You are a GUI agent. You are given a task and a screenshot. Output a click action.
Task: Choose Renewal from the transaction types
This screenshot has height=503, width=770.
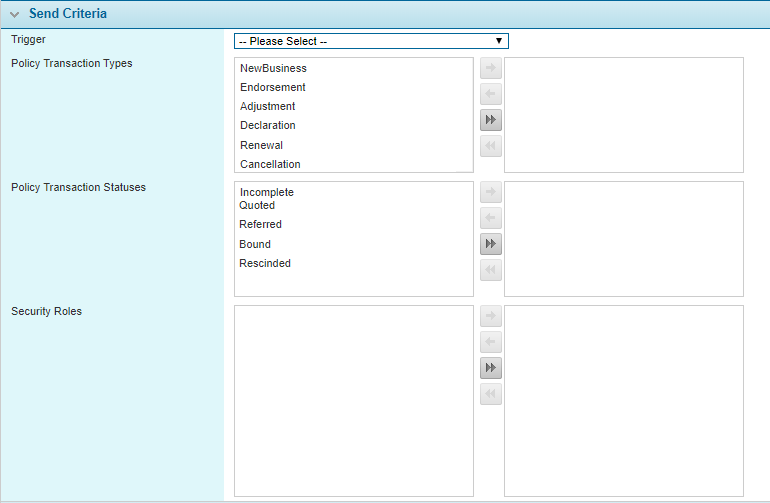261,145
